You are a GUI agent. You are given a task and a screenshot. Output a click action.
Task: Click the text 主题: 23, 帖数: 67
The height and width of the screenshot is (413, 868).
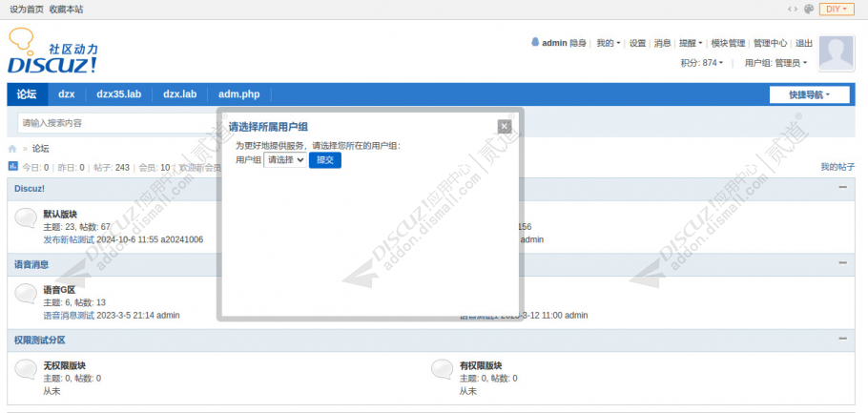click(x=77, y=226)
